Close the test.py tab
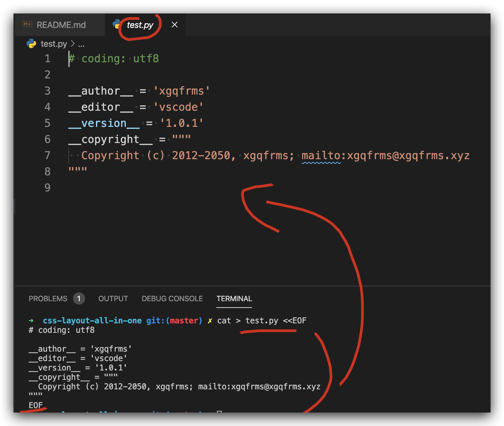 click(174, 25)
